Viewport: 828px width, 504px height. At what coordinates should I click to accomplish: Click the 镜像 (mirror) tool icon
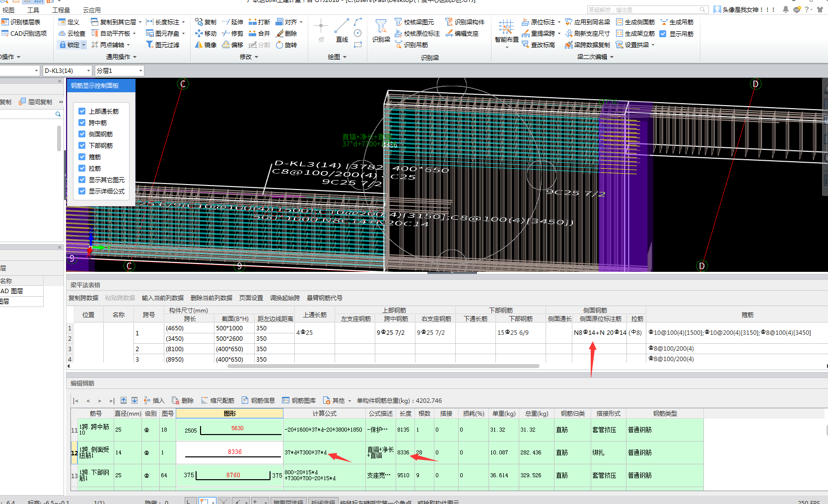[x=199, y=45]
